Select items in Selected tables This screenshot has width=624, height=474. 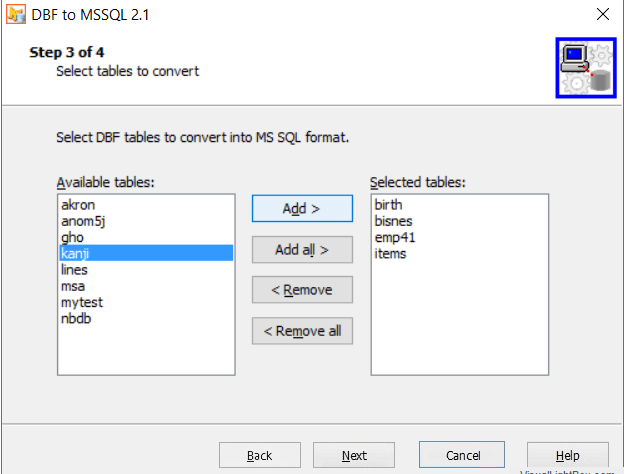click(x=460, y=254)
